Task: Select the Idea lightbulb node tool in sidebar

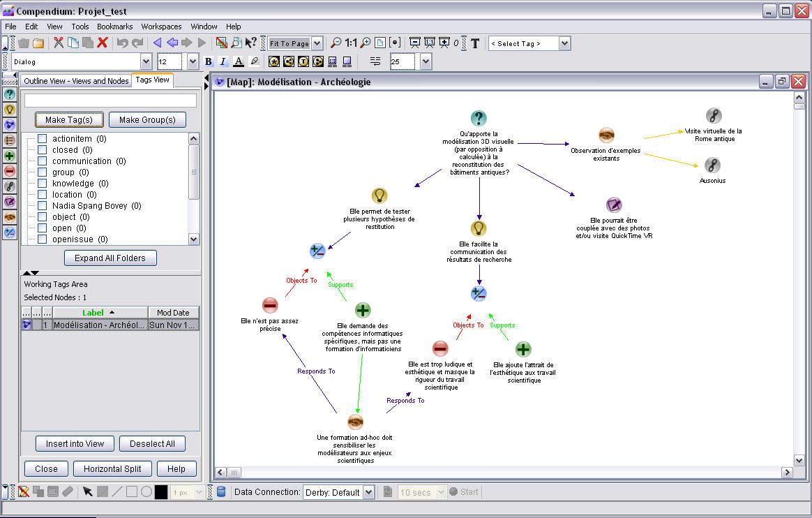Action: pyautogui.click(x=10, y=110)
